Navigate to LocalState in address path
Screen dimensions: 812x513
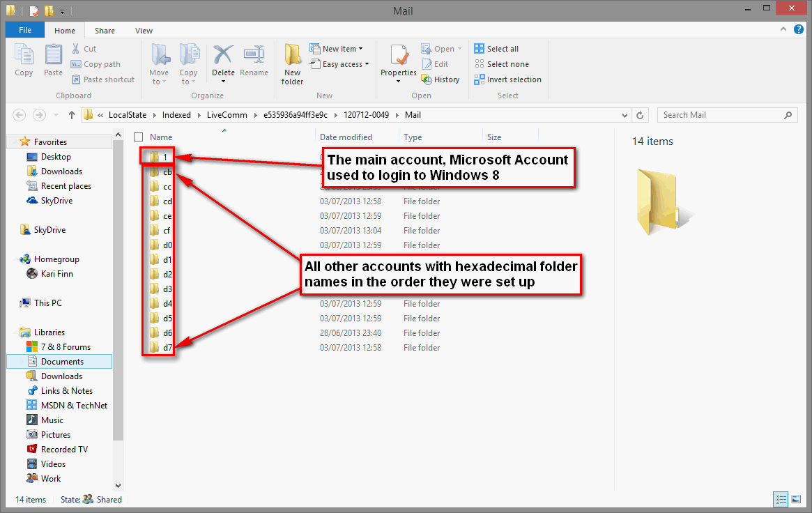pyautogui.click(x=128, y=115)
